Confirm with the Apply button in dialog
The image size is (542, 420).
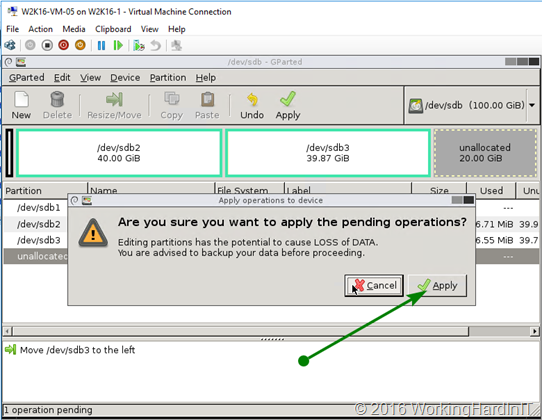tap(437, 286)
